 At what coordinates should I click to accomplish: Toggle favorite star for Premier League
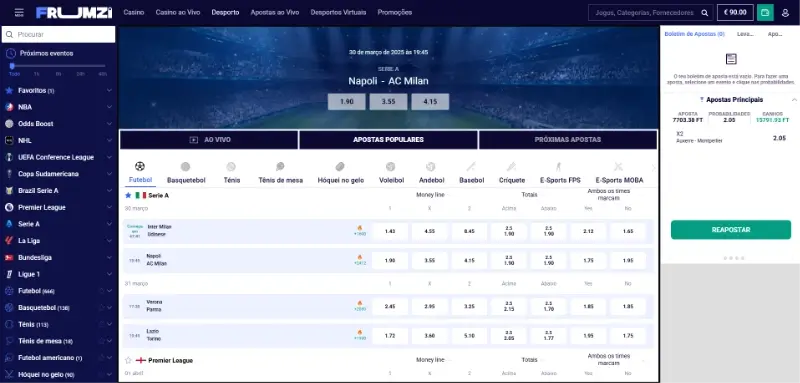pyautogui.click(x=128, y=360)
